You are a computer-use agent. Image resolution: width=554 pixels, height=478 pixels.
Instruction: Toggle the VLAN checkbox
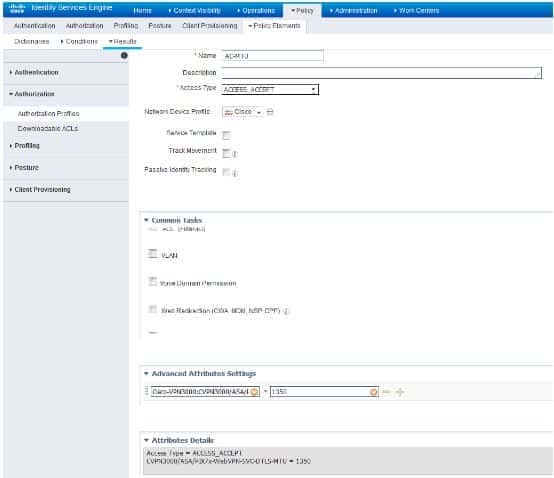153,253
